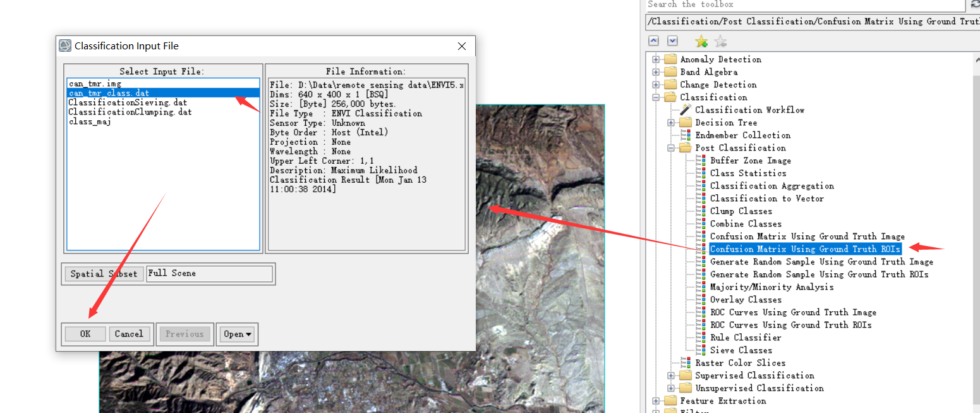Click the Endmember Collection tool icon
The width and height of the screenshot is (980, 413).
(687, 135)
